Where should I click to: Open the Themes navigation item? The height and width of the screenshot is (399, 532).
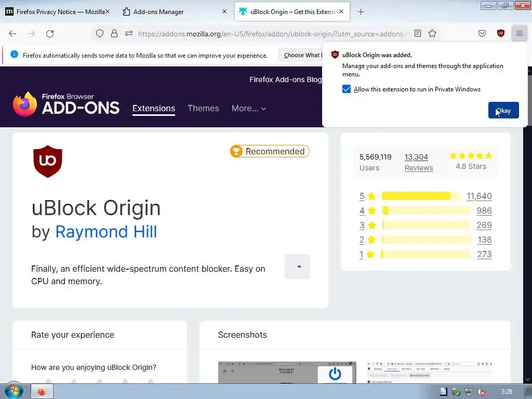(203, 108)
